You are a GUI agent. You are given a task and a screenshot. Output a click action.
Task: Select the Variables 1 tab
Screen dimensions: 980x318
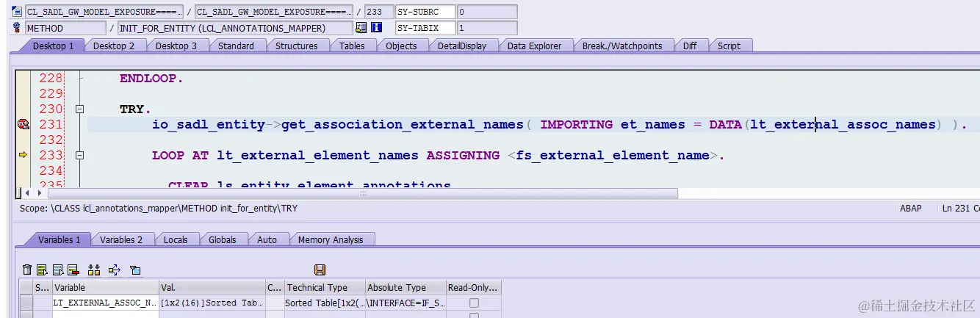tap(59, 239)
